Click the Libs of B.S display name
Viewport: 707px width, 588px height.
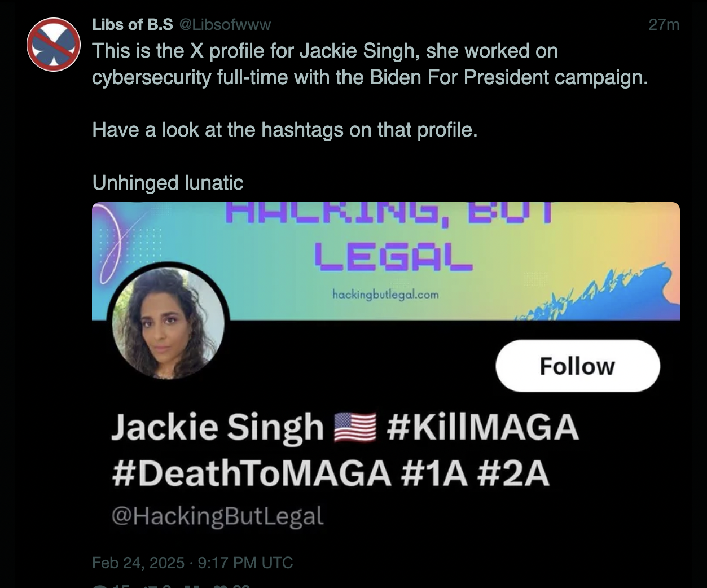pyautogui.click(x=133, y=24)
